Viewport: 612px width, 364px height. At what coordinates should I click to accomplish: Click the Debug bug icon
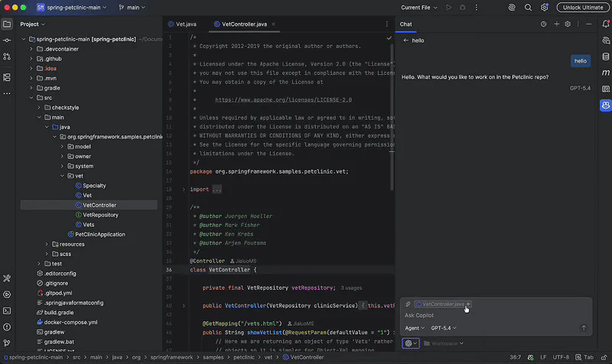tap(463, 8)
